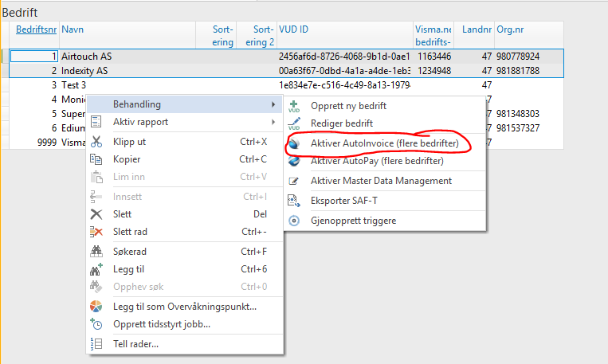Image resolution: width=608 pixels, height=364 pixels.
Task: Expand the Behandling submenu arrow
Action: pos(273,104)
